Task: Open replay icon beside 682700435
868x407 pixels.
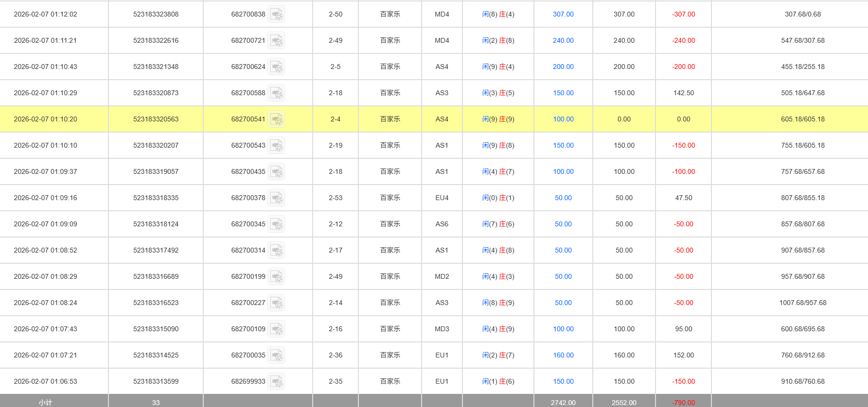Action: pos(276,172)
